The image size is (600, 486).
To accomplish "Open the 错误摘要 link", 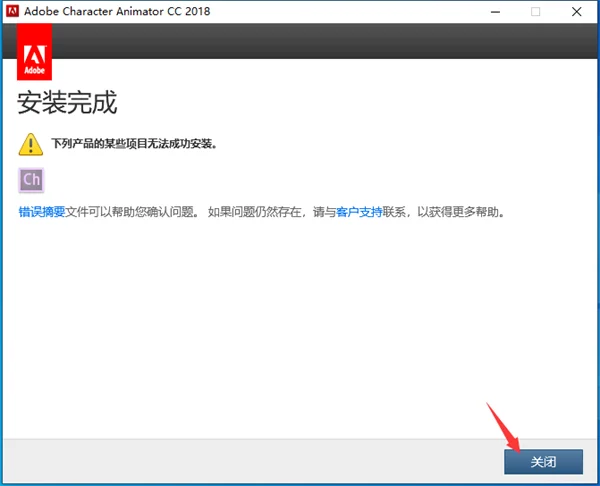I will 42,212.
